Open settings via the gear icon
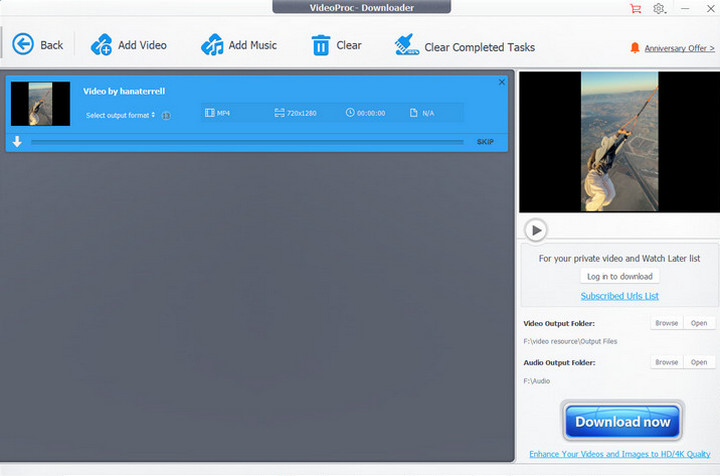The width and height of the screenshot is (720, 476). click(x=659, y=8)
